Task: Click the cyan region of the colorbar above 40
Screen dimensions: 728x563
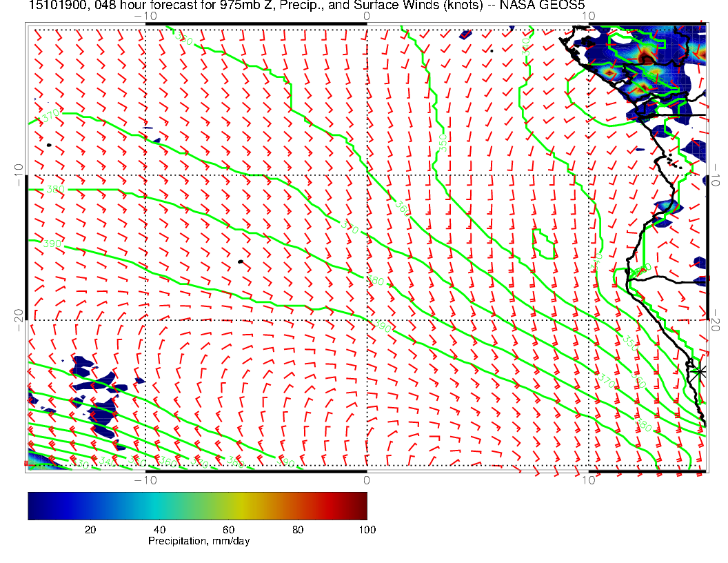Action: click(160, 506)
